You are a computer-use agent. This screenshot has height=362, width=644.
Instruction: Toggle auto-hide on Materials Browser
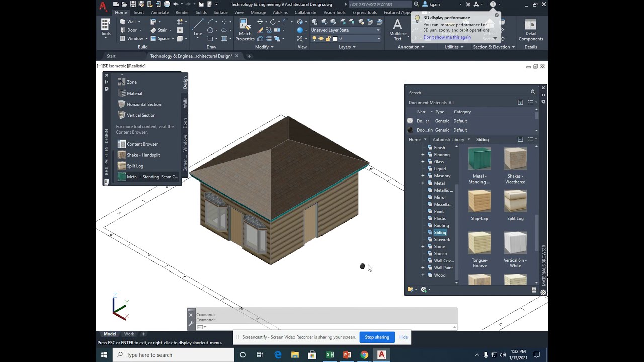[543, 95]
